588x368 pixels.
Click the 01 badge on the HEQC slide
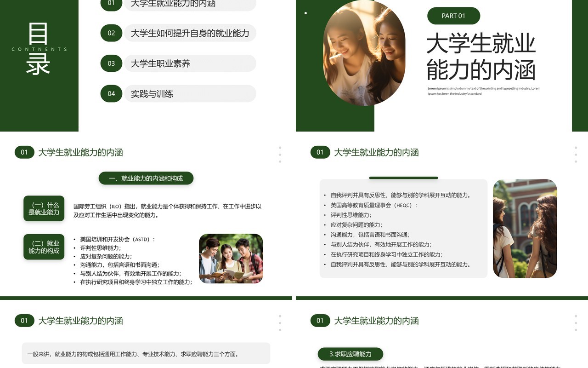320,152
